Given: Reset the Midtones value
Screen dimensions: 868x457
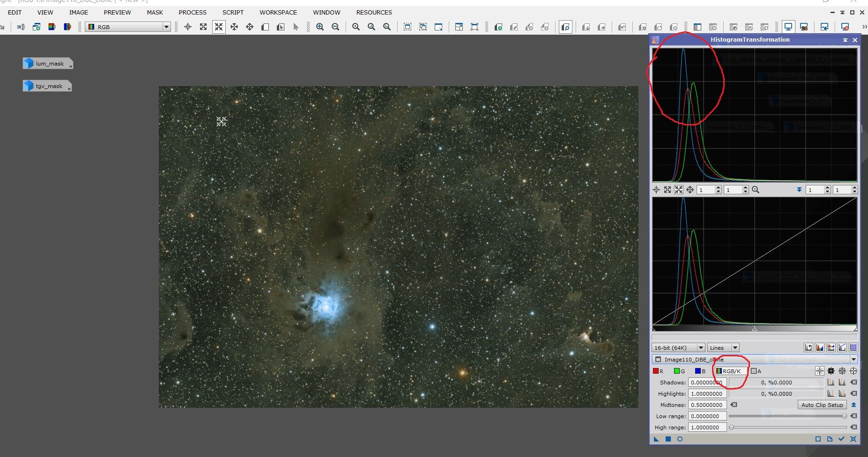Looking at the screenshot, I should point(734,405).
